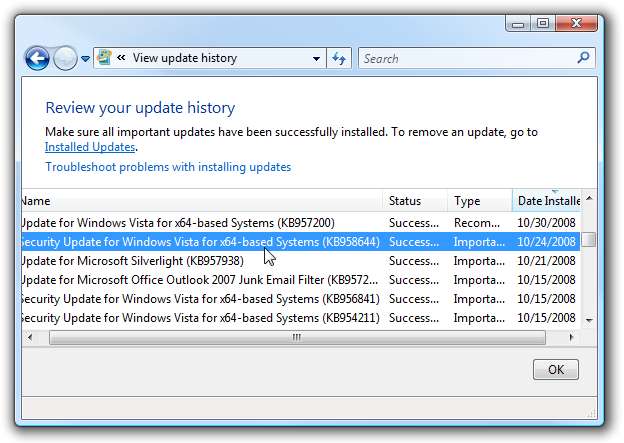Screen dimensions: 624x443
Task: Click the Windows Update address bar icon
Action: [104, 58]
